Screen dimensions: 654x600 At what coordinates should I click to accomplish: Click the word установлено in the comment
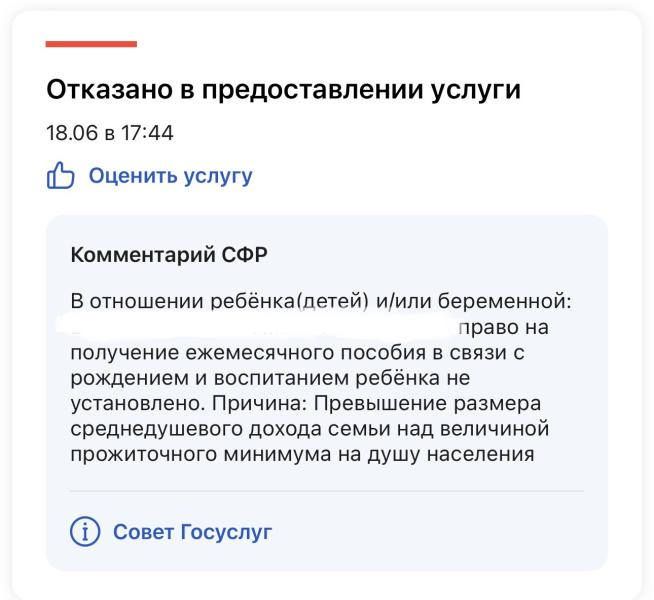(137, 404)
